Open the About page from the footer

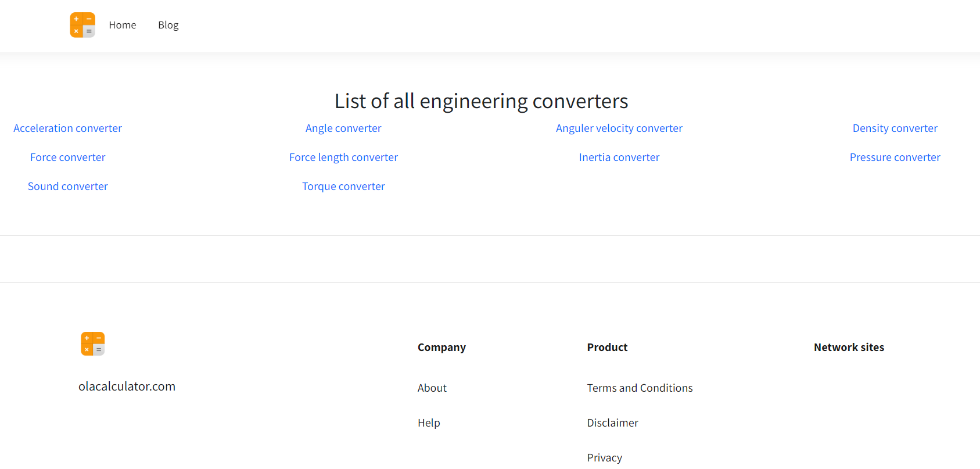pos(432,388)
